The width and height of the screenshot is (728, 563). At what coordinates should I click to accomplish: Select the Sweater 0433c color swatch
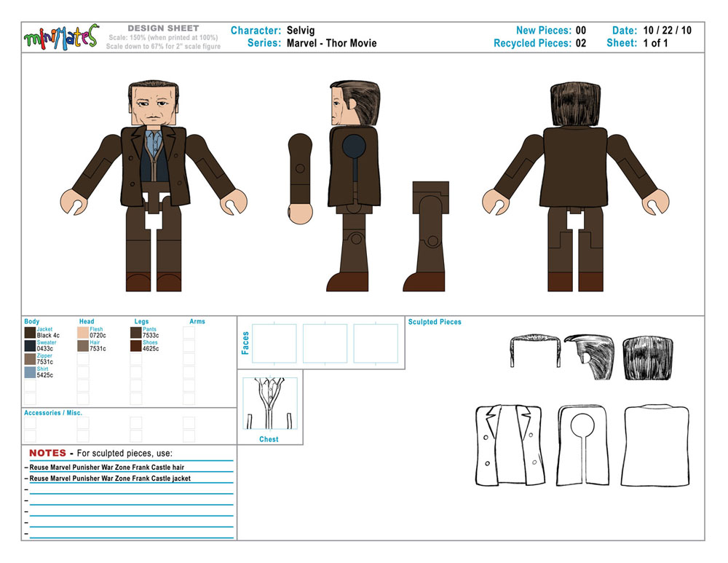click(x=30, y=346)
